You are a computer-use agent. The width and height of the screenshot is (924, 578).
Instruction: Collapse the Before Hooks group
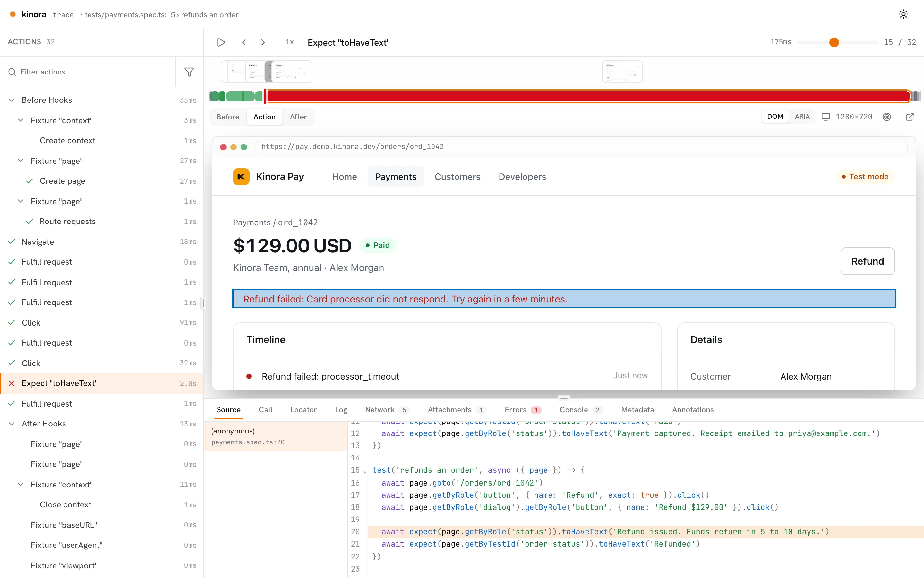12,100
